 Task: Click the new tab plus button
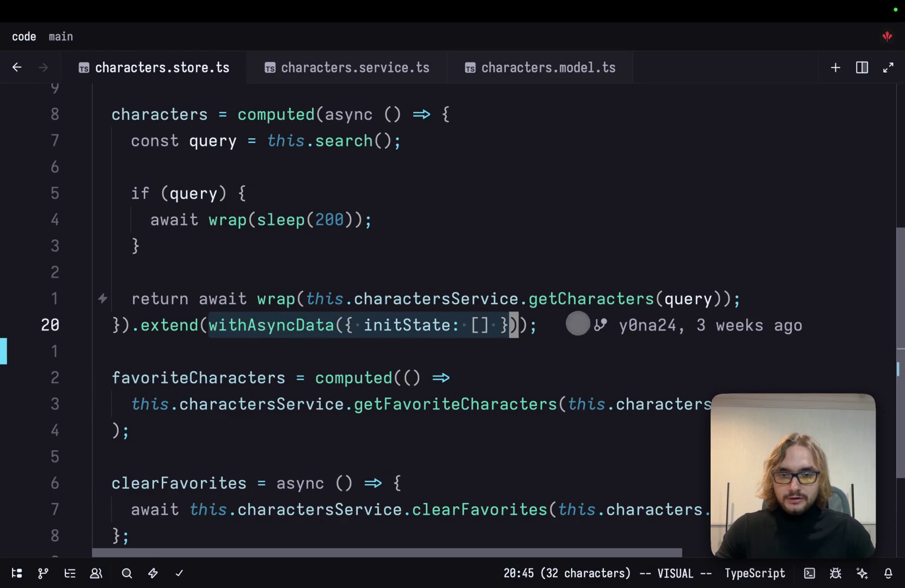pos(835,68)
